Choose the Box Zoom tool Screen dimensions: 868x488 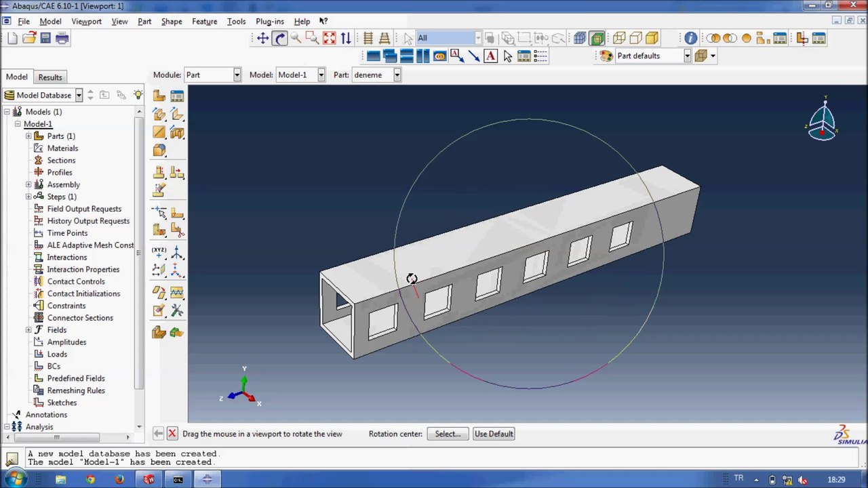(x=313, y=38)
